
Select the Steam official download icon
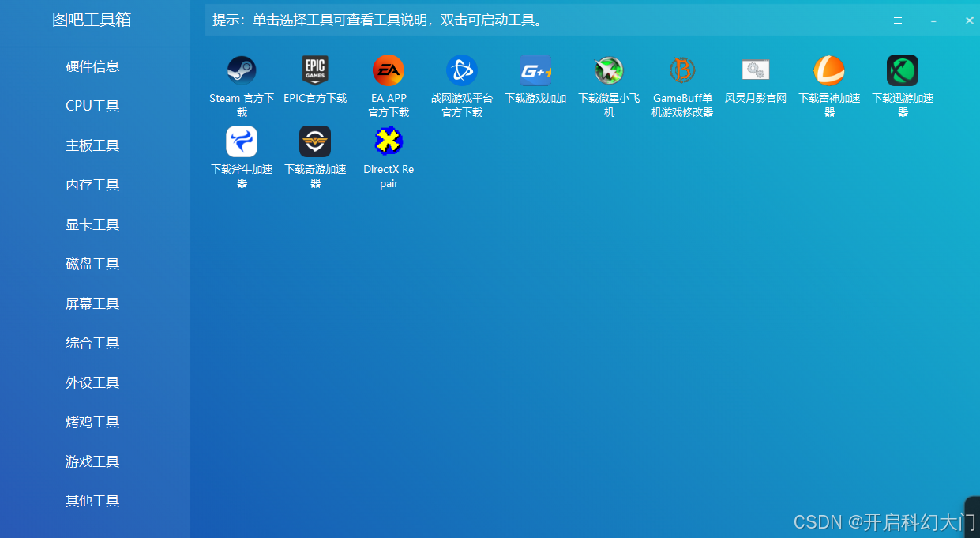242,70
